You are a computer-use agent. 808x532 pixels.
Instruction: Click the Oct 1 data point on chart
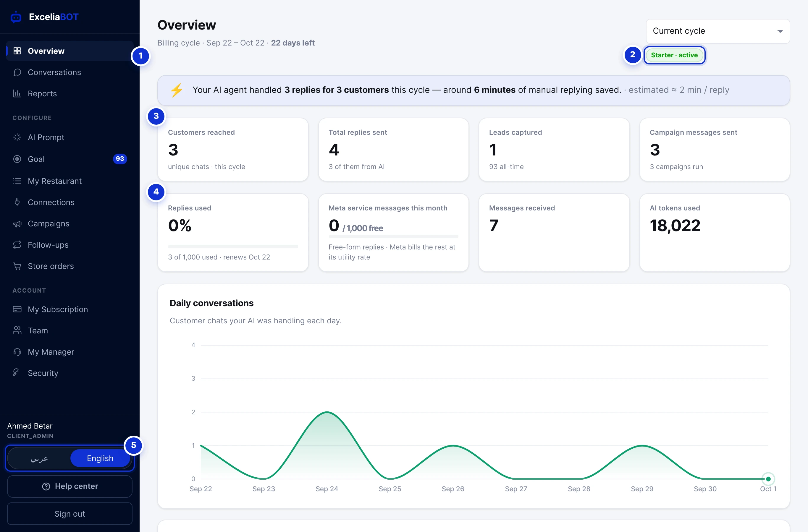click(768, 479)
